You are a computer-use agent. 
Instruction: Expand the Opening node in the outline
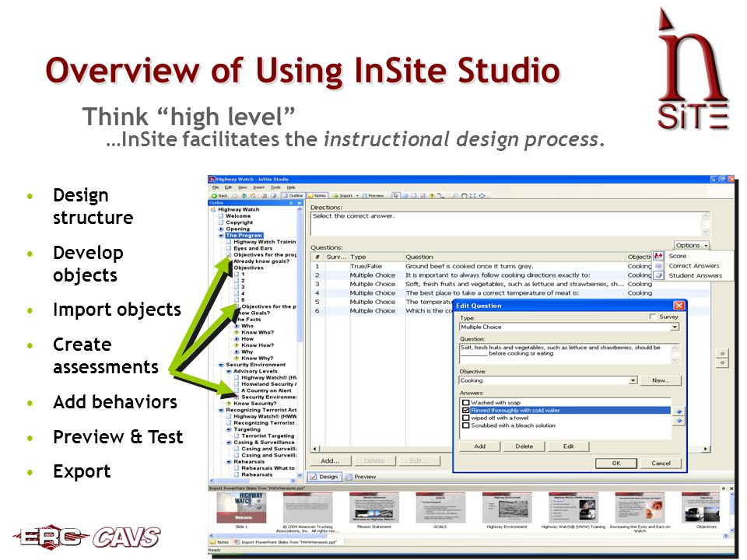[221, 229]
